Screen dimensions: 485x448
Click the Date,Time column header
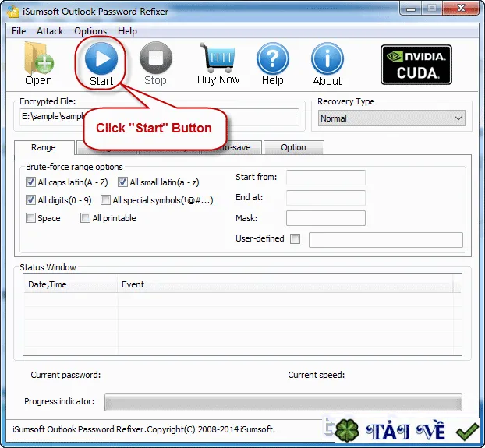[70, 284]
